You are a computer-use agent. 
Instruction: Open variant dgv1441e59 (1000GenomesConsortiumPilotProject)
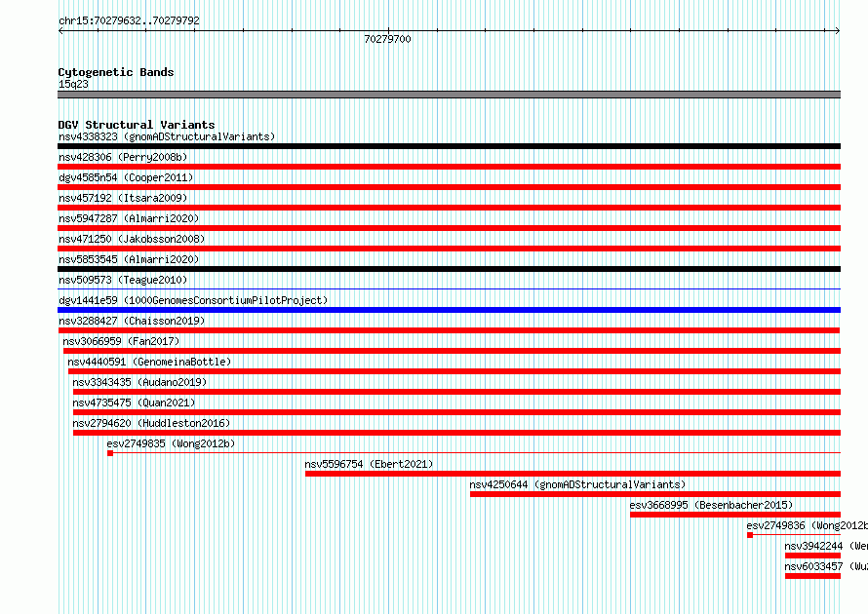pos(193,300)
